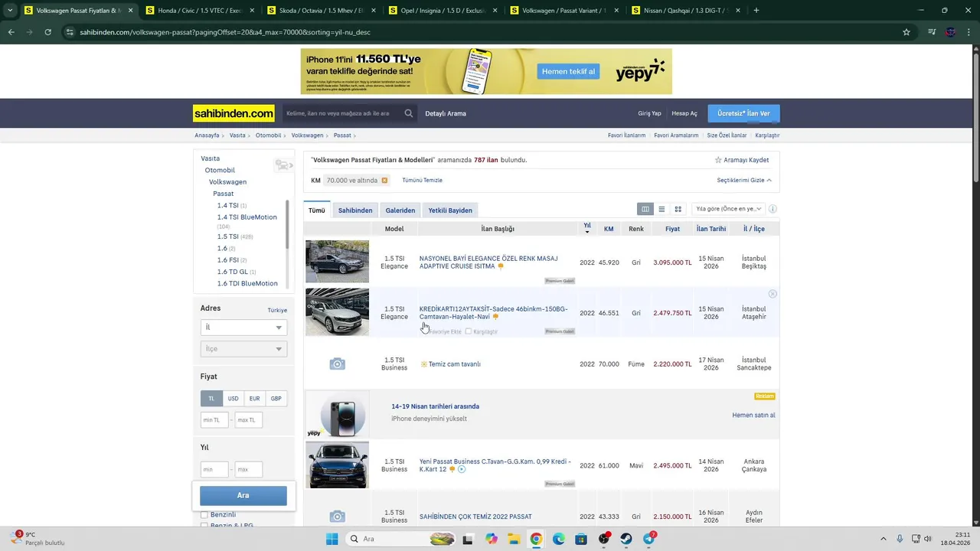
Task: Go back in Chrome browser
Action: coord(11,32)
